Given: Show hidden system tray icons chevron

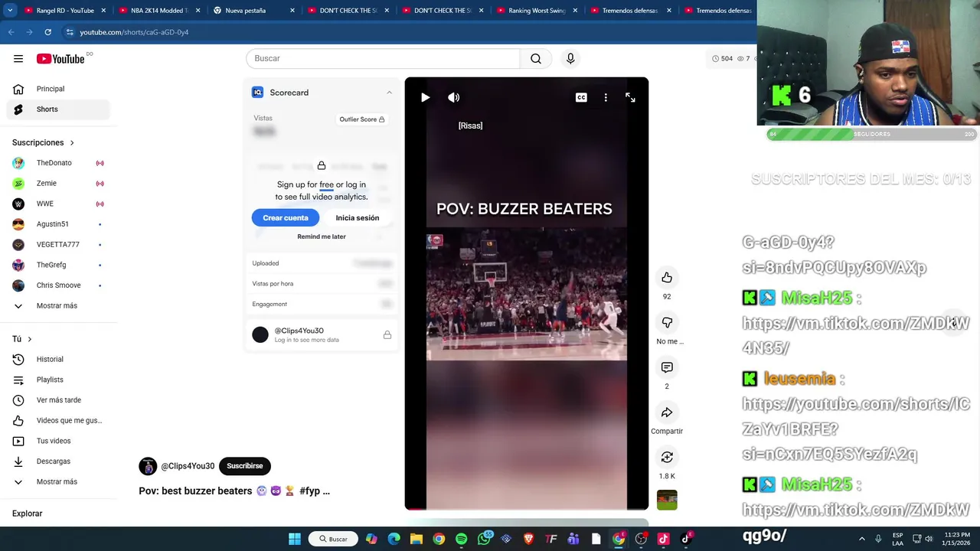Looking at the screenshot, I should click(861, 540).
